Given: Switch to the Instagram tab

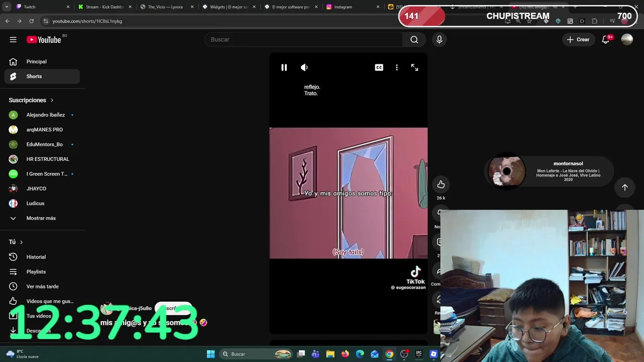Looking at the screenshot, I should pyautogui.click(x=353, y=7).
